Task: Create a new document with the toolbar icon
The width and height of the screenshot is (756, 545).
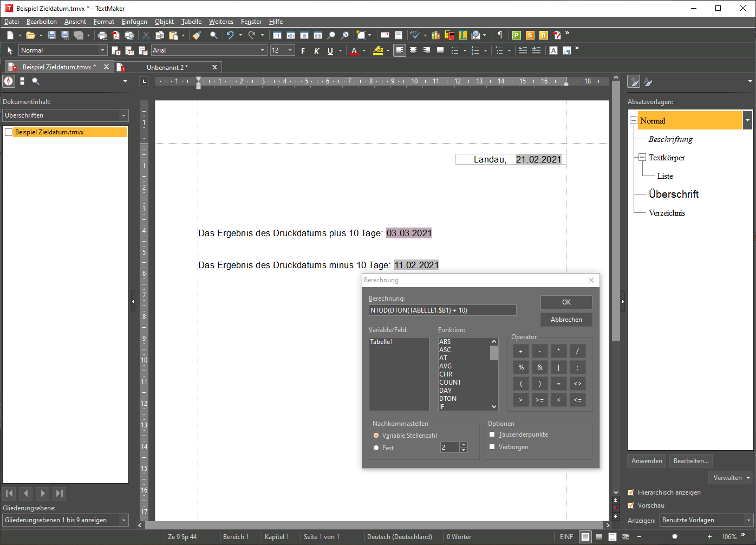Action: pos(10,35)
